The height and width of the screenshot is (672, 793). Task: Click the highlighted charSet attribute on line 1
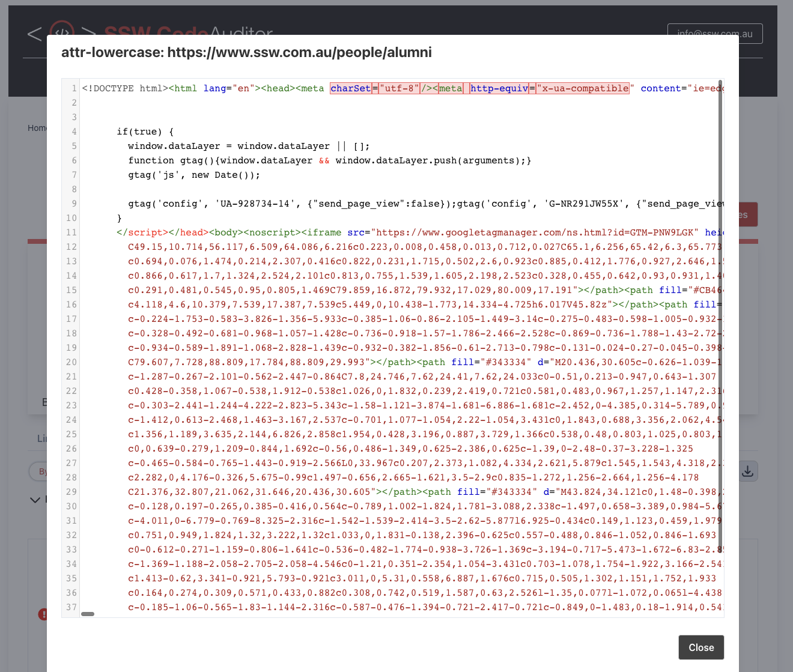[351, 88]
